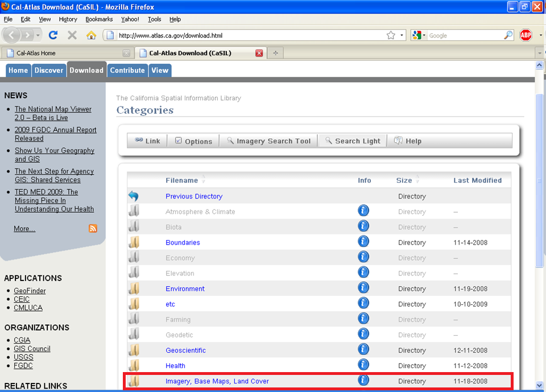Bookmark page with the star icon

tap(391, 35)
